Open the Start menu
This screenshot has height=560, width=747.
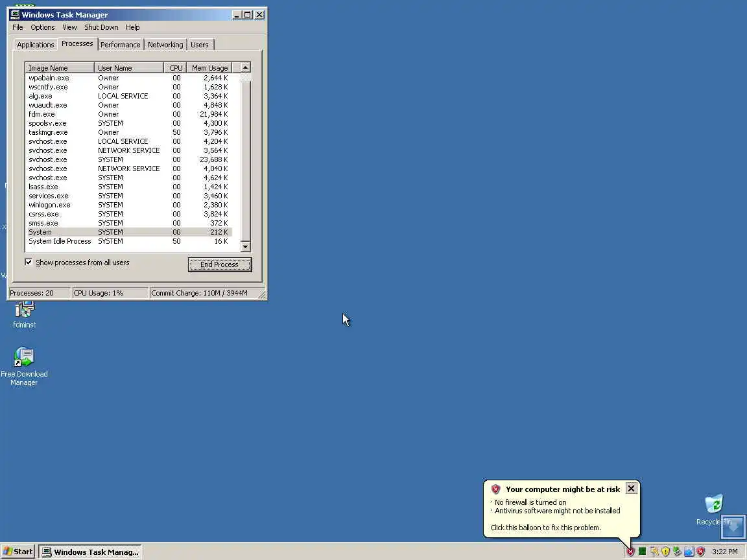[18, 552]
